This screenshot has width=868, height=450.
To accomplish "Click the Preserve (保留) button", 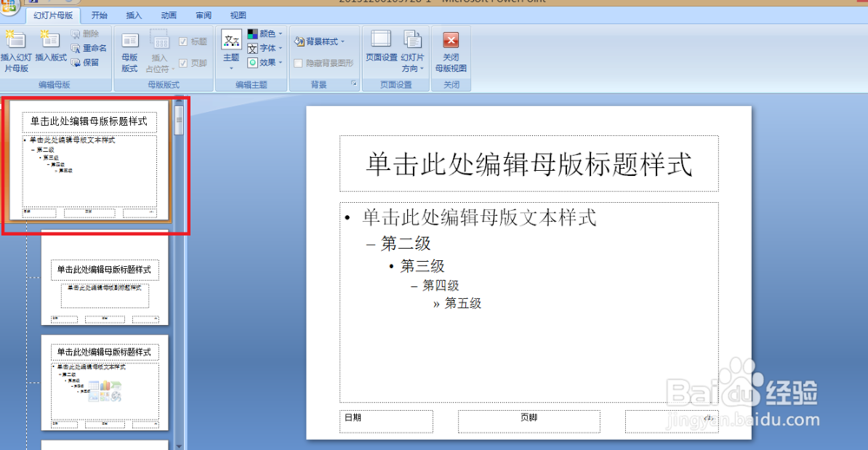I will [x=85, y=62].
